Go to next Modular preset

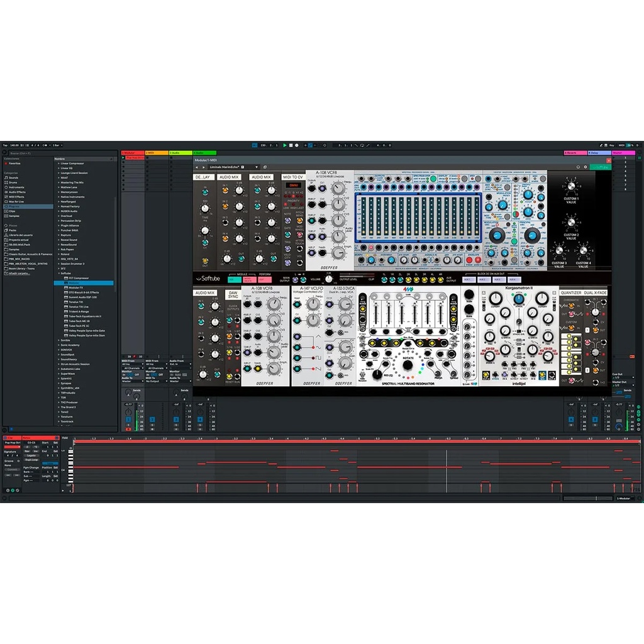tap(203, 167)
